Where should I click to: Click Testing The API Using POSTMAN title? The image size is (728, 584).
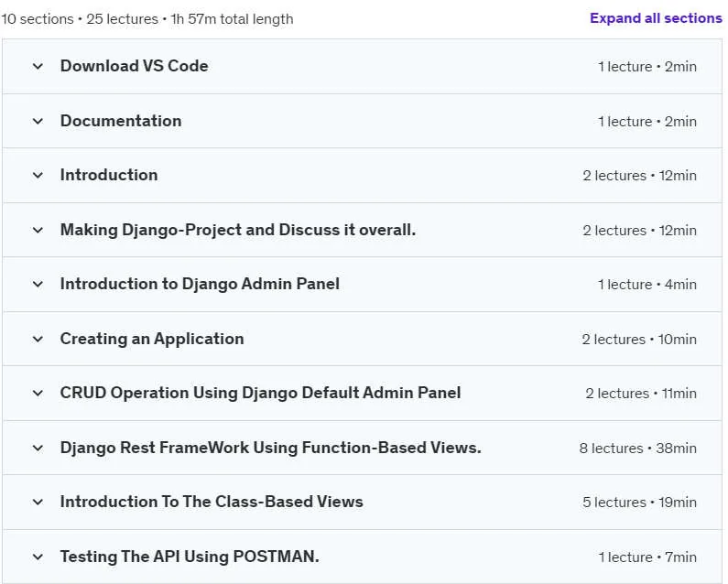[x=190, y=557]
